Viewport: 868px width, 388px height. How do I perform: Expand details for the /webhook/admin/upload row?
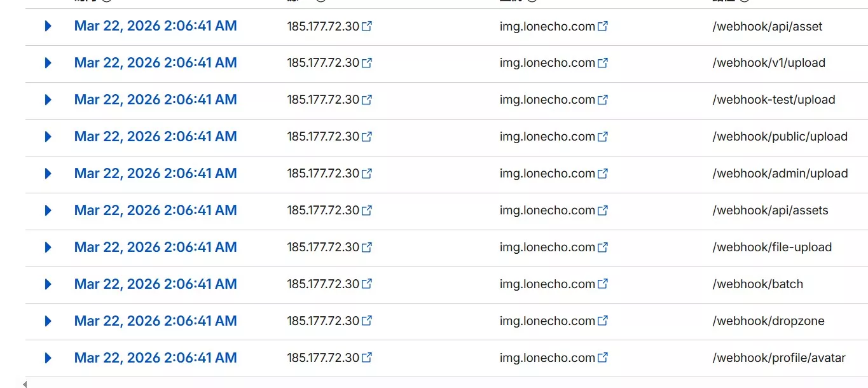click(48, 174)
